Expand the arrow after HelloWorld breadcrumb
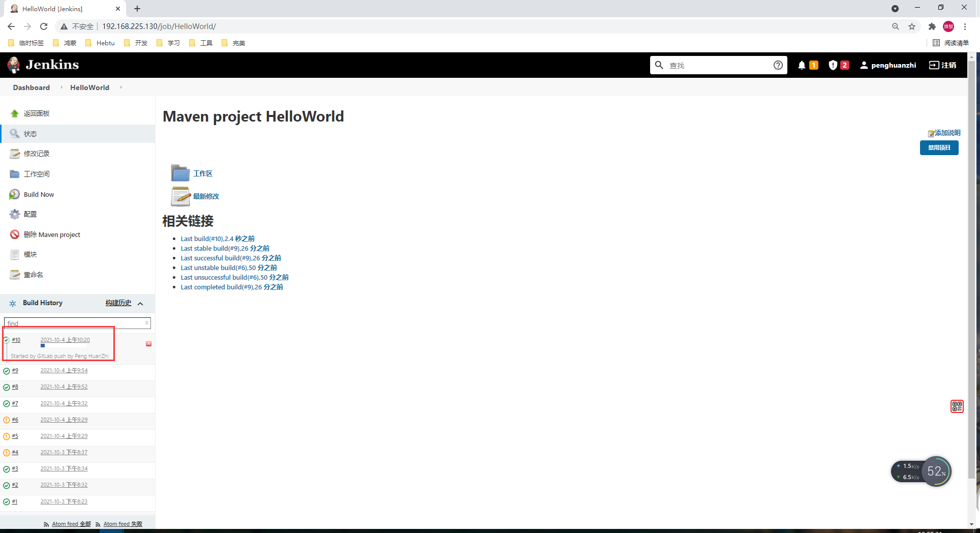980x533 pixels. pos(121,87)
